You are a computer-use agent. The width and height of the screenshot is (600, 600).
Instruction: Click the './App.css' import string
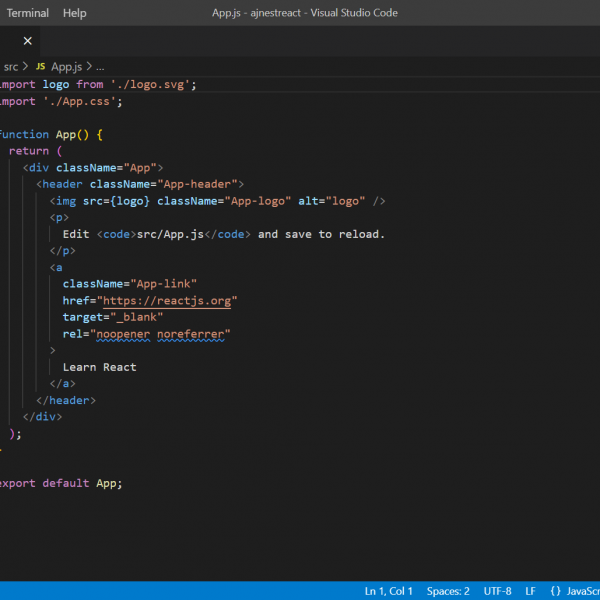[x=79, y=101]
